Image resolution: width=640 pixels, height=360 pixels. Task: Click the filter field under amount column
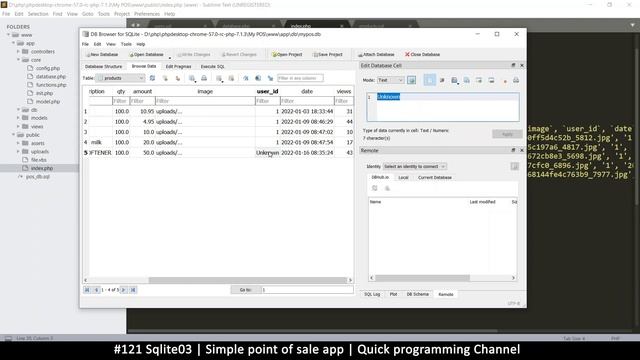pos(142,101)
